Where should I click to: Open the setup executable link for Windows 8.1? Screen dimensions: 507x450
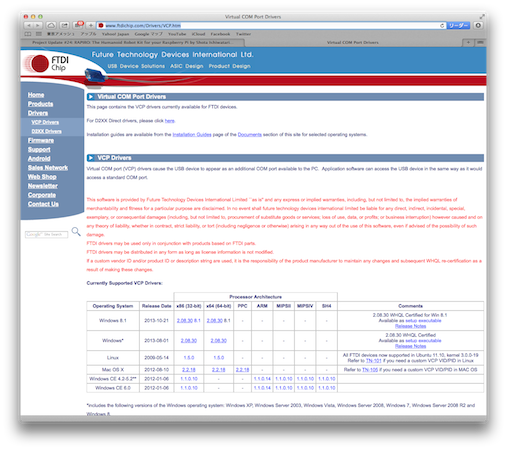tap(423, 321)
